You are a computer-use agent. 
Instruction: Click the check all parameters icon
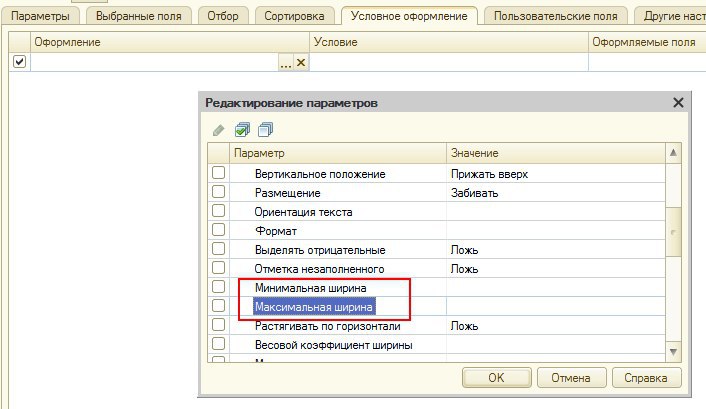click(x=242, y=130)
